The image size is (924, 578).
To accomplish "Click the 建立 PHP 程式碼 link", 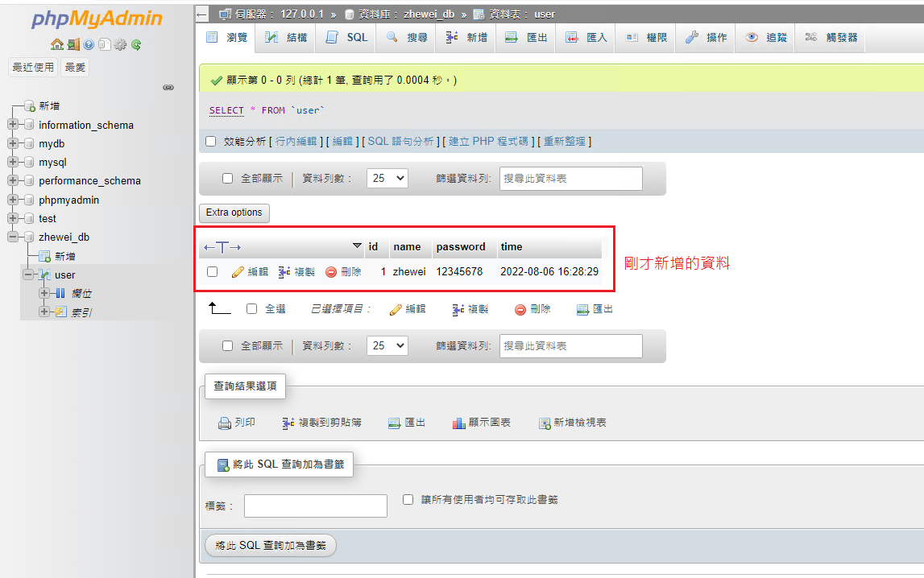I will pos(488,142).
